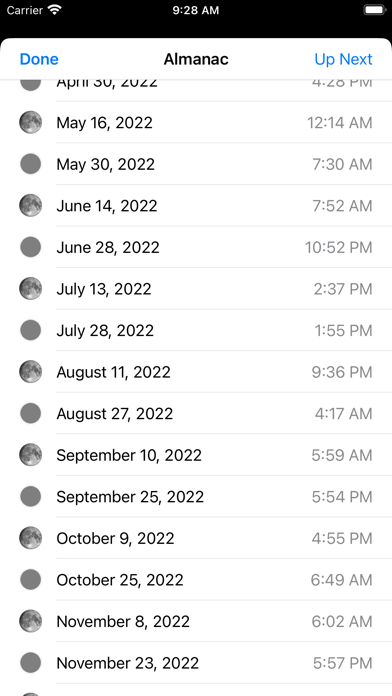Select the 10:52 PM time value
The image size is (392, 696).
338,247
